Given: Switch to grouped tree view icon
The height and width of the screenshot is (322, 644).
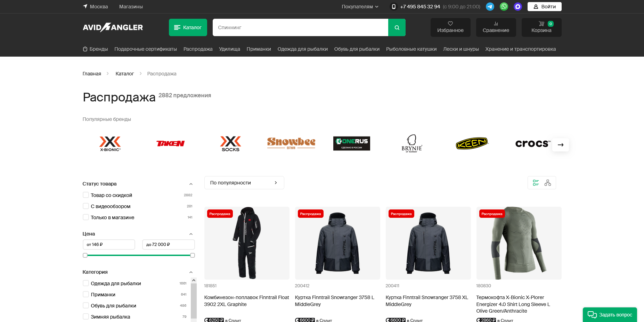Looking at the screenshot, I should pos(548,183).
